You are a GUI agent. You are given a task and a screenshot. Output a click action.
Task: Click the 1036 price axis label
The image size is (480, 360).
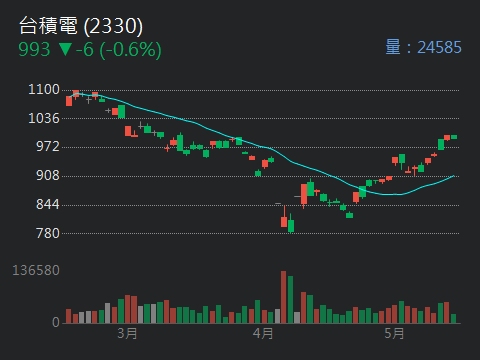(44, 118)
